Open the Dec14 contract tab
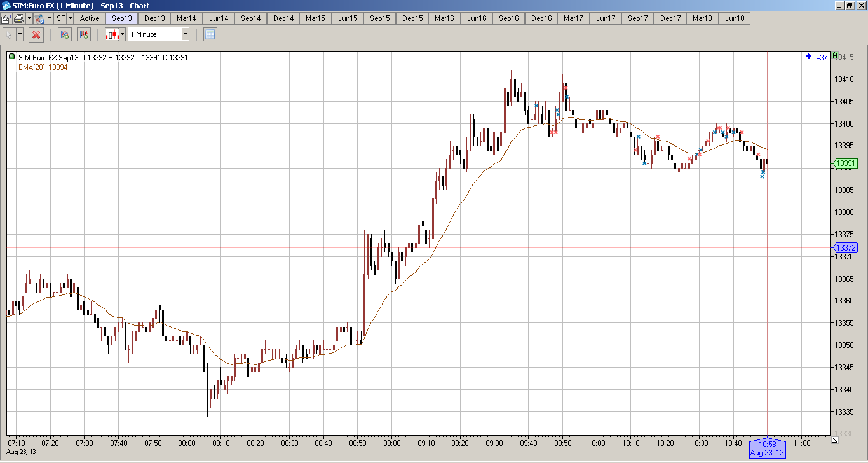 pyautogui.click(x=283, y=18)
